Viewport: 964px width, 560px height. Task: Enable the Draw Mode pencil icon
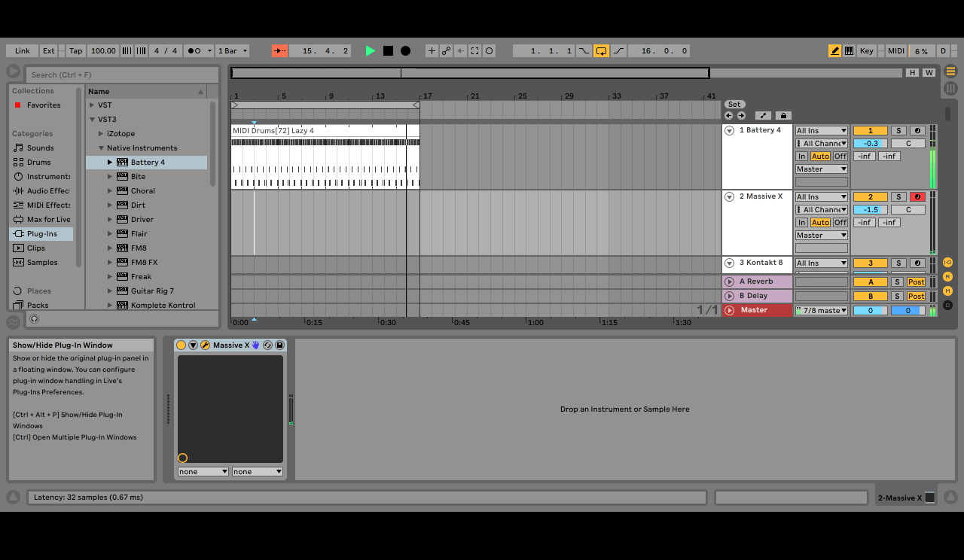pyautogui.click(x=834, y=51)
